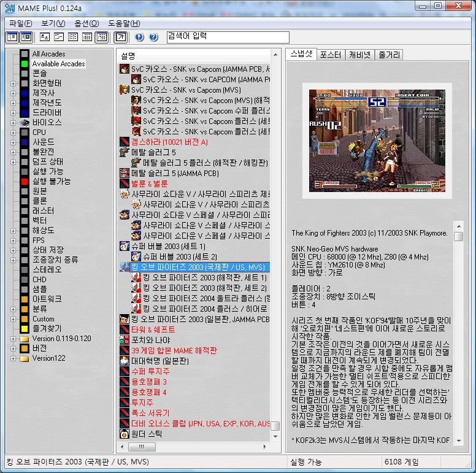The height and width of the screenshot is (473, 476).
Task: Select the 용호쟁패 3 game row
Action: pos(148,382)
